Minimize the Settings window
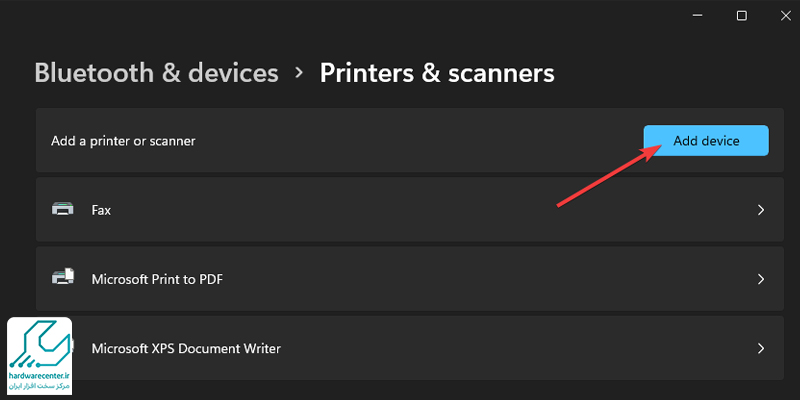Image resolution: width=800 pixels, height=400 pixels. pyautogui.click(x=695, y=15)
